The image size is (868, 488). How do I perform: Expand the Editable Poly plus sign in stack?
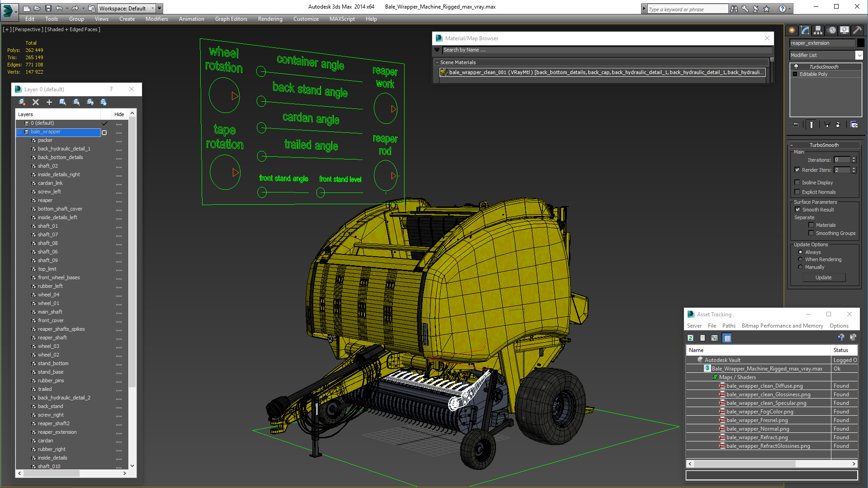[x=795, y=74]
